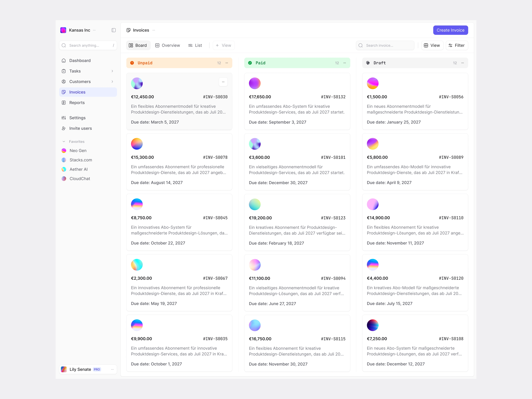
Task: Open the Filter button
Action: 457,45
